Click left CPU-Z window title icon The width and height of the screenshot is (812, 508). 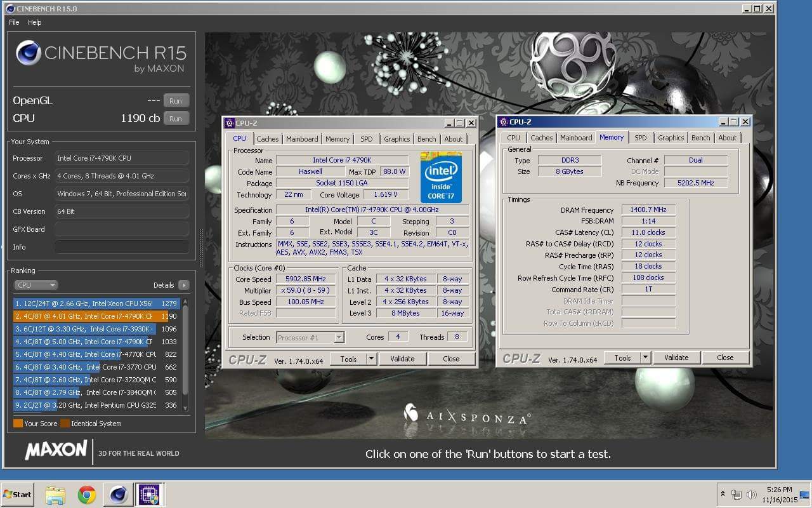(230, 123)
